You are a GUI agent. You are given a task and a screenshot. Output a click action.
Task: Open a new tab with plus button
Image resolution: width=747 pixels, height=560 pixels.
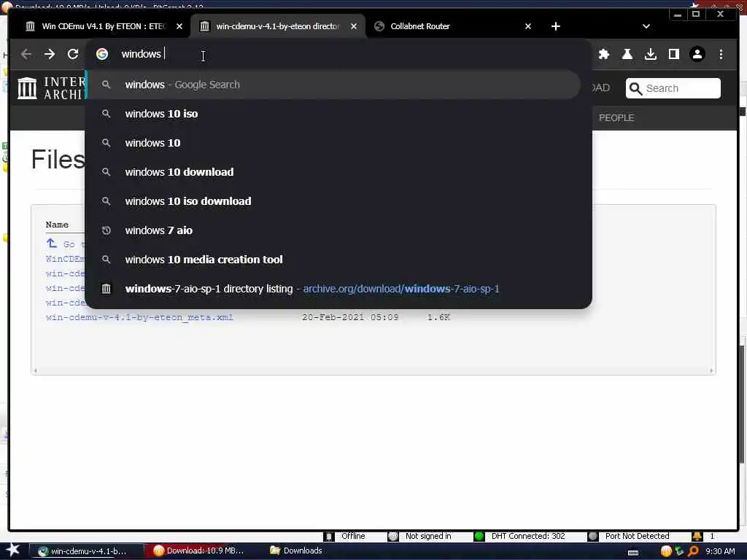tap(555, 26)
